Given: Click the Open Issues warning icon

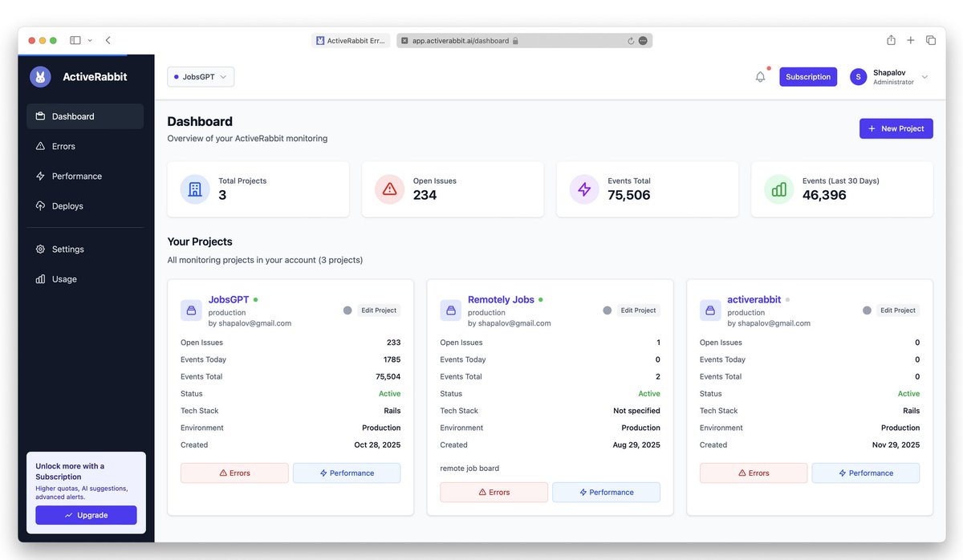Looking at the screenshot, I should pos(389,189).
